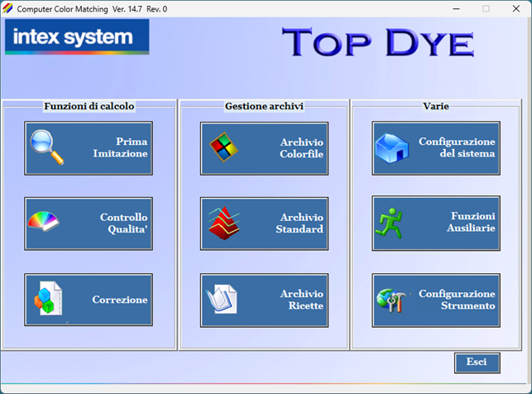Open Prima Imitazione with the magnifying glass icon
This screenshot has width=532, height=394.
89,148
